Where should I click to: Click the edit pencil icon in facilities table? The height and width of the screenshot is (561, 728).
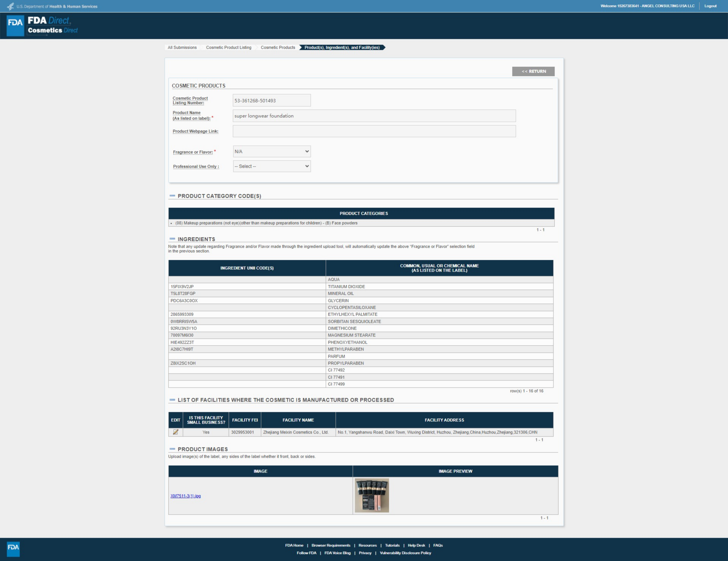pos(175,432)
